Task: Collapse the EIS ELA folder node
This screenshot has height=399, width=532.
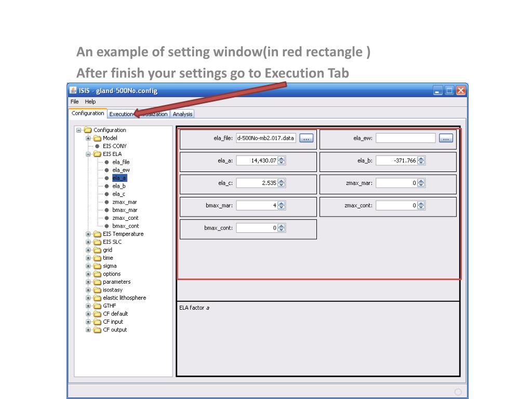Action: click(88, 154)
